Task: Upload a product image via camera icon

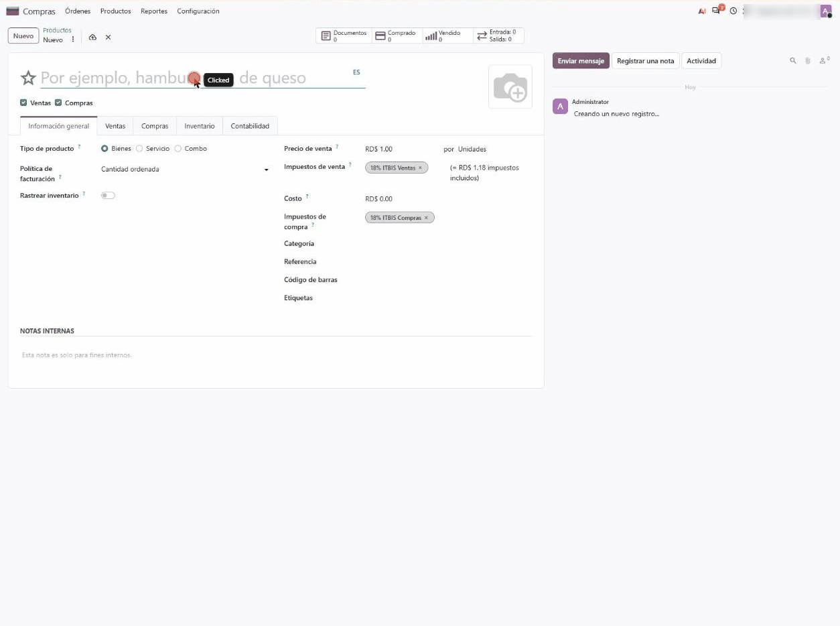Action: (510, 87)
